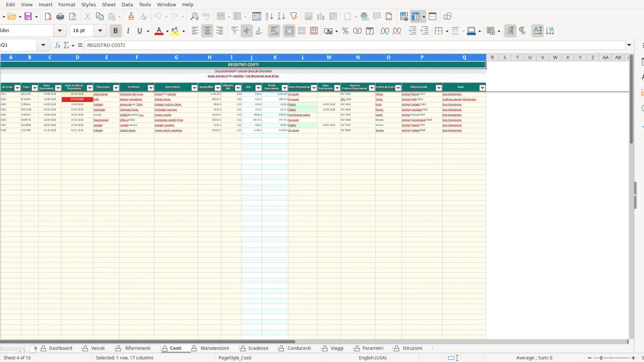Viewport: 644px width, 362px height.
Task: Open the Descrizione column filter
Action: coord(194,87)
